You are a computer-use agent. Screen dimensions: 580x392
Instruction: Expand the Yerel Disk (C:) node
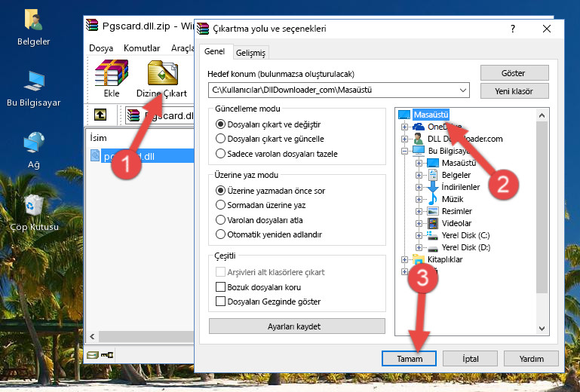click(419, 235)
